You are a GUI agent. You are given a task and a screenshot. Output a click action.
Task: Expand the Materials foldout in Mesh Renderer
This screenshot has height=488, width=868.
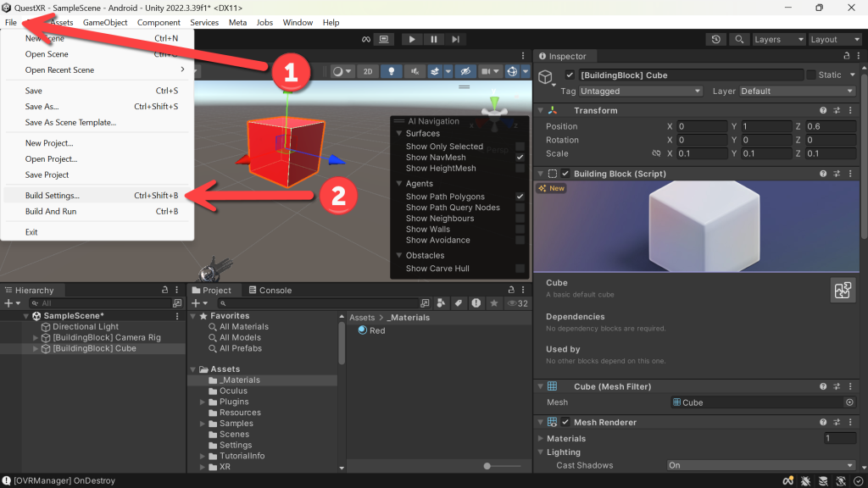(541, 438)
